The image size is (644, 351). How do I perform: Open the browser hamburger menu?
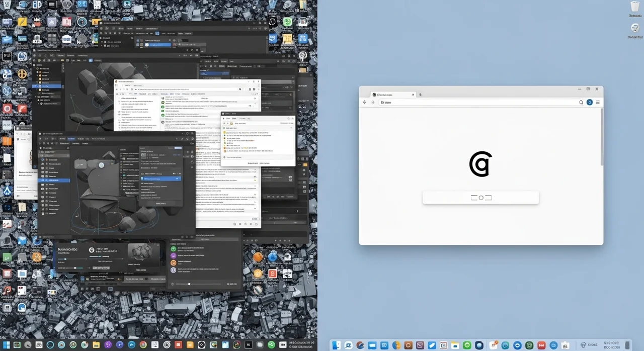(x=598, y=102)
